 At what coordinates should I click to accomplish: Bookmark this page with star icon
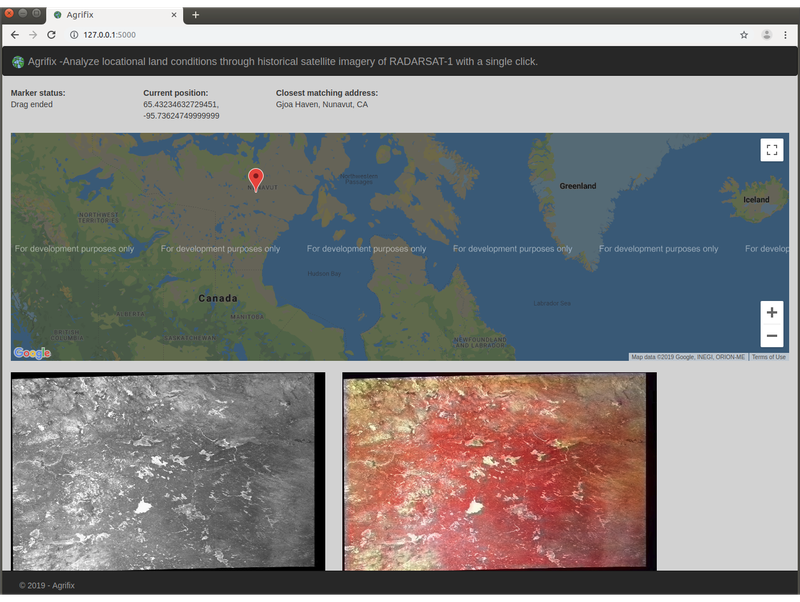[744, 35]
